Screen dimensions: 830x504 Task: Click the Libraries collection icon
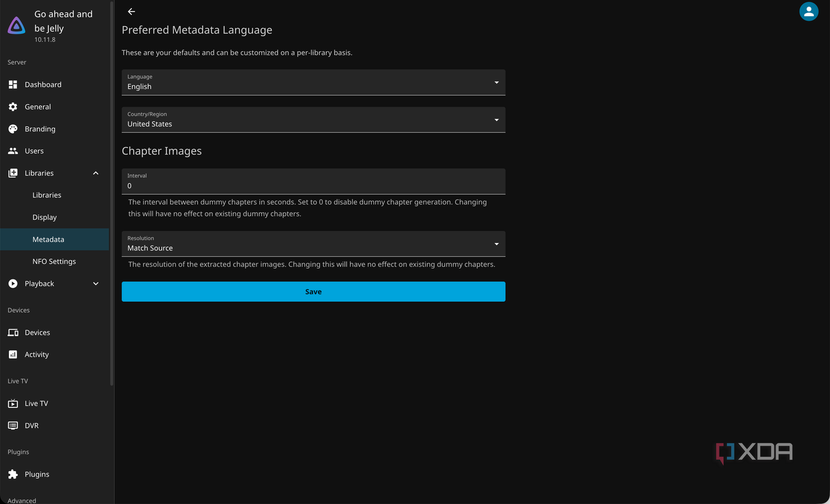tap(13, 173)
